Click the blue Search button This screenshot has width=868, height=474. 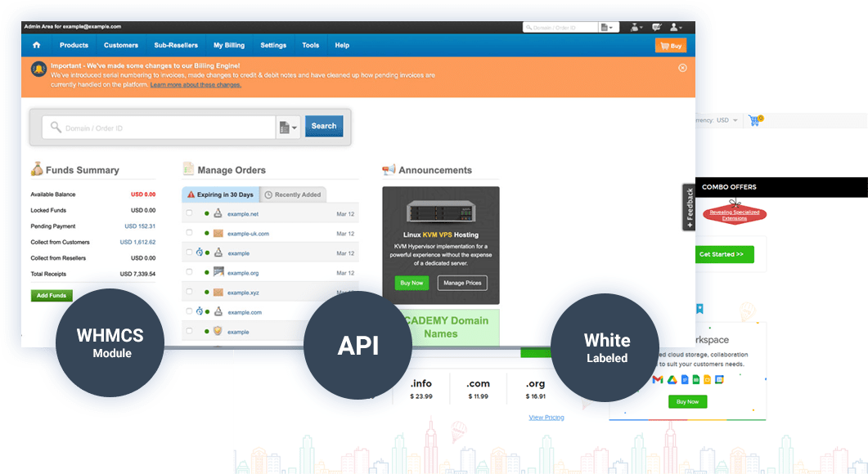pos(324,126)
